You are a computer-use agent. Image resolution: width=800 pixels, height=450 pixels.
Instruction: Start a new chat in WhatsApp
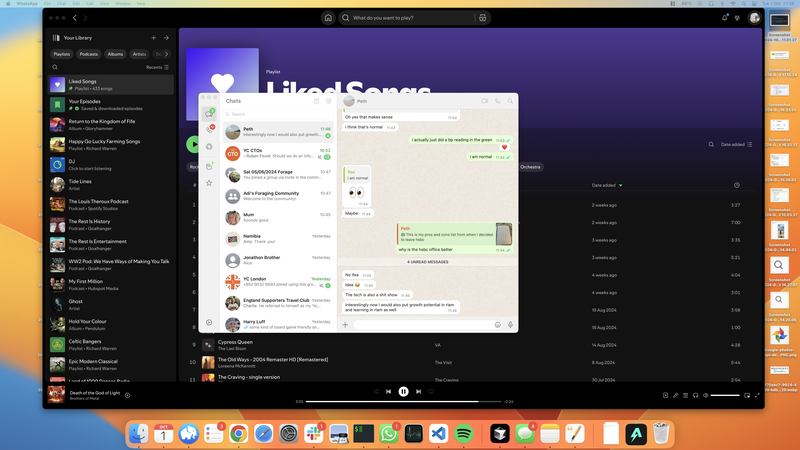point(316,101)
